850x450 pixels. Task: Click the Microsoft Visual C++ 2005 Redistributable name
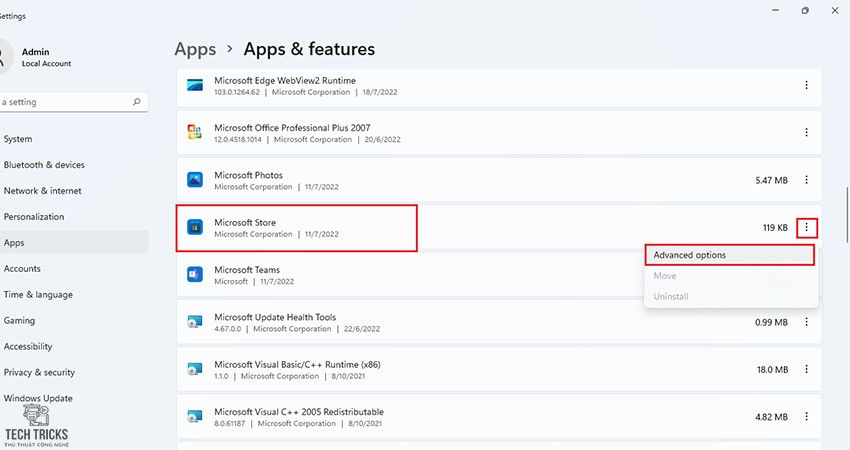click(x=299, y=412)
